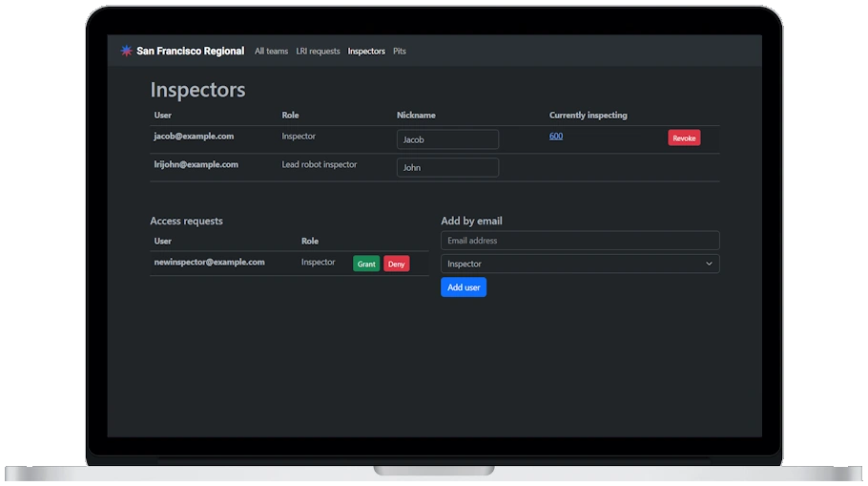Click the Email address input box

580,241
